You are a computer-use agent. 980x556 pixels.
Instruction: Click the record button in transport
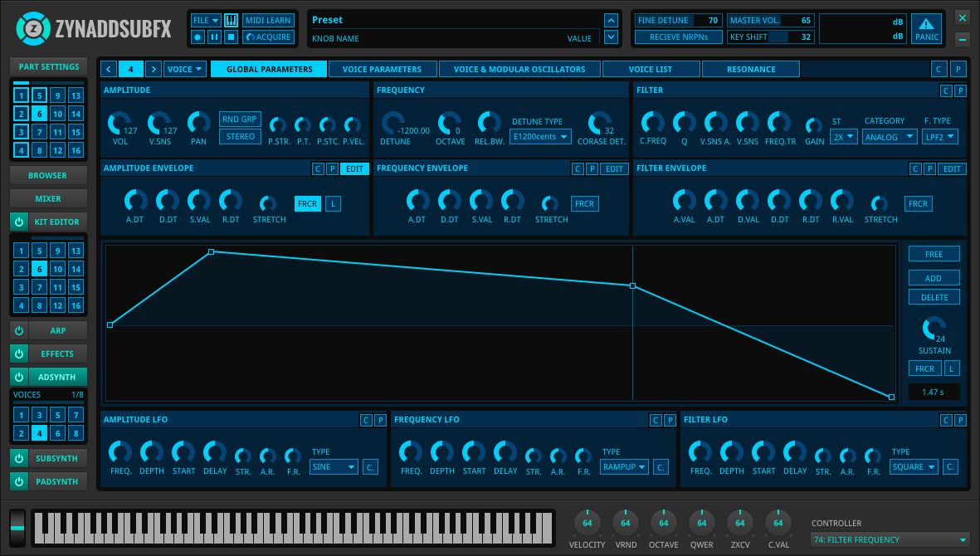click(x=197, y=37)
